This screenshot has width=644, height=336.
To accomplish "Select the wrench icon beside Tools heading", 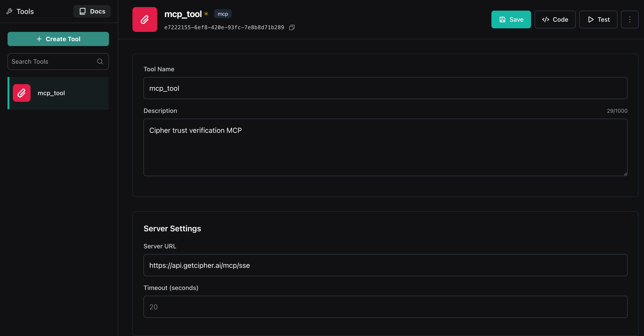I will click(10, 11).
